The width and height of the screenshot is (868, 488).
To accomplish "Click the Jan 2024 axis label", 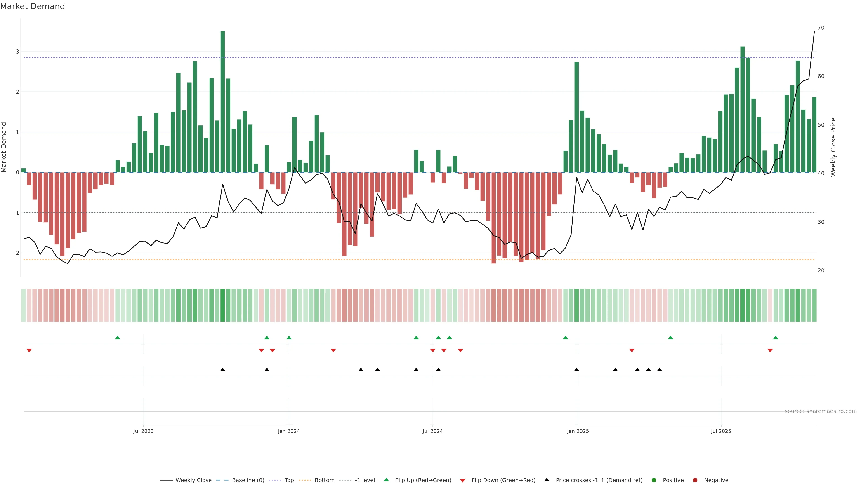I will click(289, 431).
